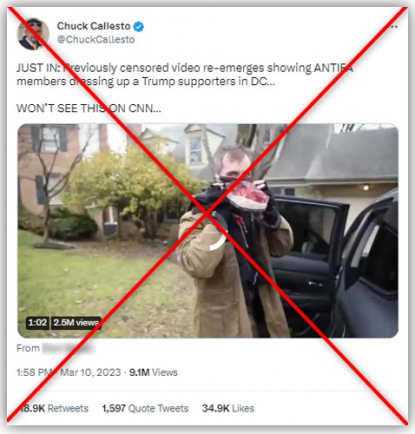The image size is (415, 434).
Task: Show the 34.9K Likes list
Action: (x=228, y=408)
